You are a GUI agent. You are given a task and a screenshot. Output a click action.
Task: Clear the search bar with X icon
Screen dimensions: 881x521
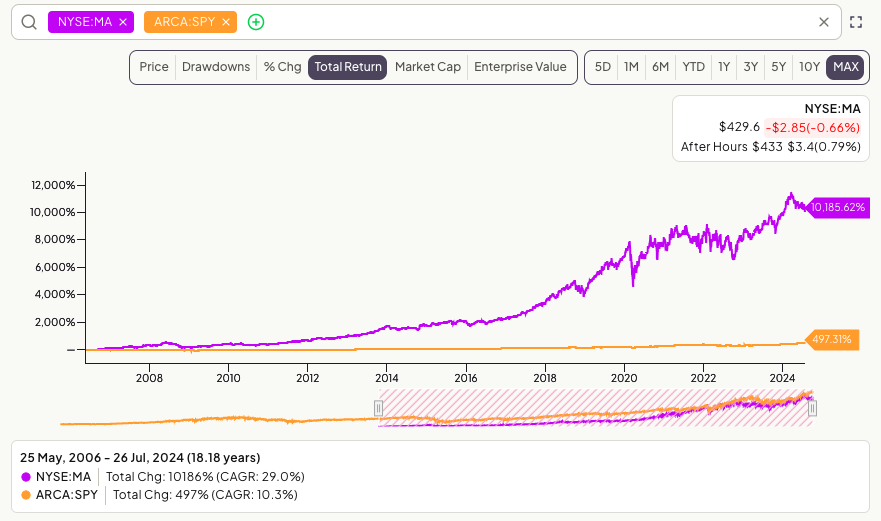click(824, 22)
